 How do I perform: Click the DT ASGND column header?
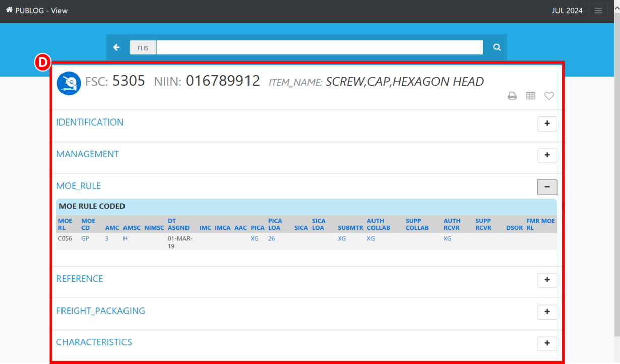click(178, 224)
